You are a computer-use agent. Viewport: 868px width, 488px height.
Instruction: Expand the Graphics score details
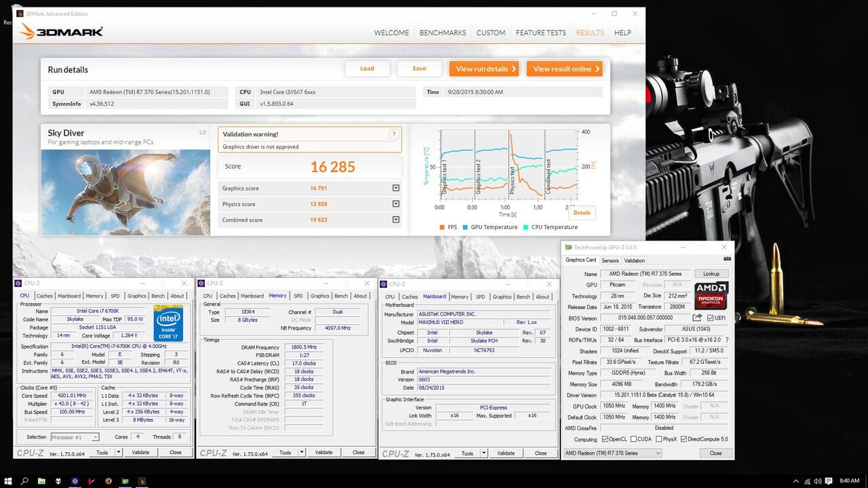point(396,188)
